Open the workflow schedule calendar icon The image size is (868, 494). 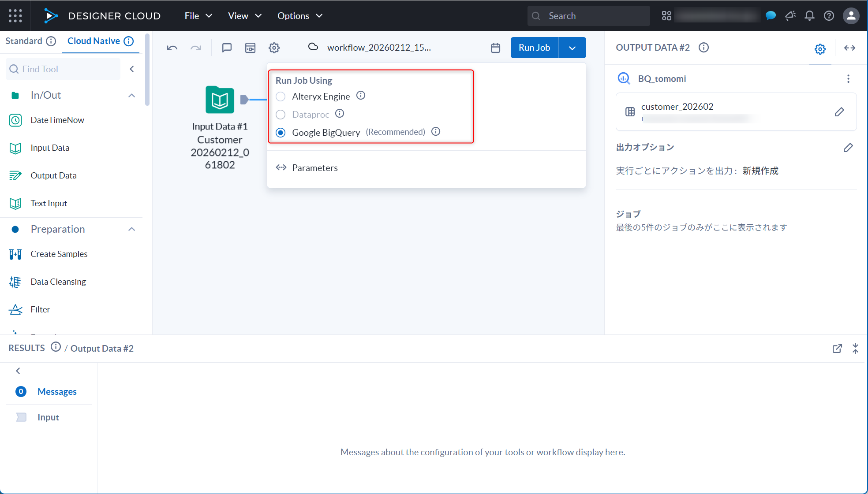pyautogui.click(x=495, y=48)
